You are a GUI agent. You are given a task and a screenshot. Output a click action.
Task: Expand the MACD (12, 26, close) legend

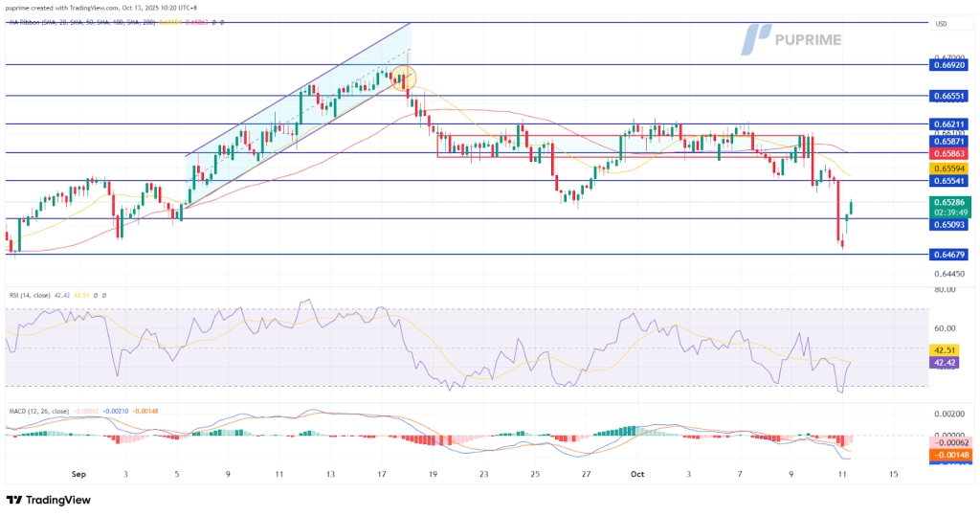pyautogui.click(x=48, y=413)
